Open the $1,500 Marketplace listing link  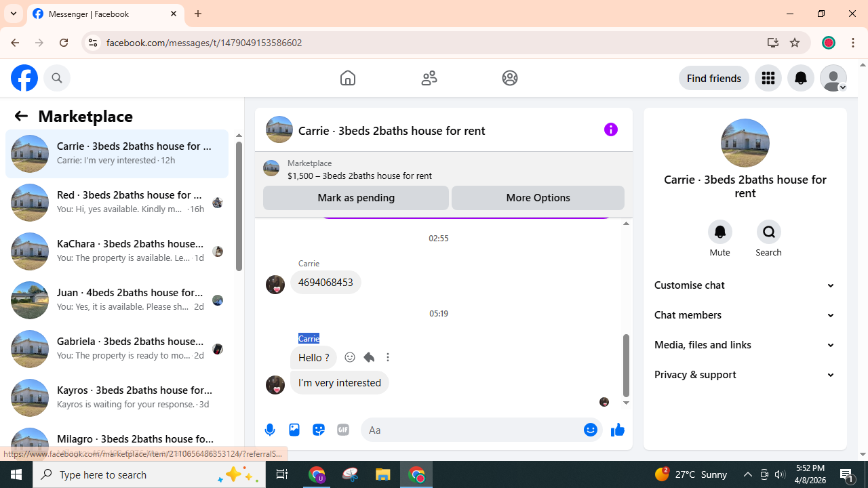click(359, 176)
